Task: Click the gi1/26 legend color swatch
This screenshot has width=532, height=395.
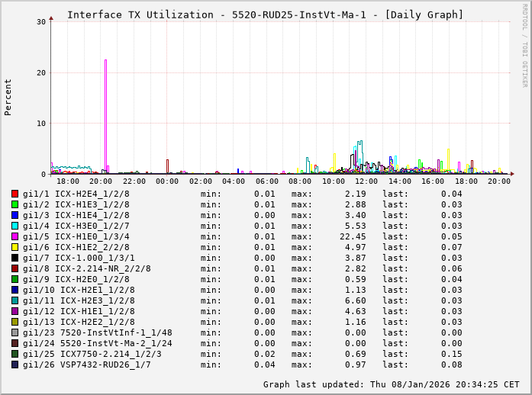Action: point(15,364)
